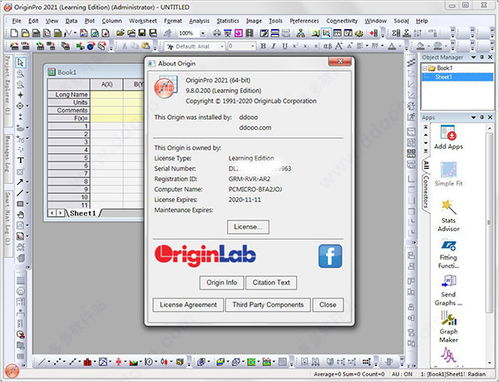The height and width of the screenshot is (382, 499).
Task: Toggle Bold text formatting
Action: point(263,46)
